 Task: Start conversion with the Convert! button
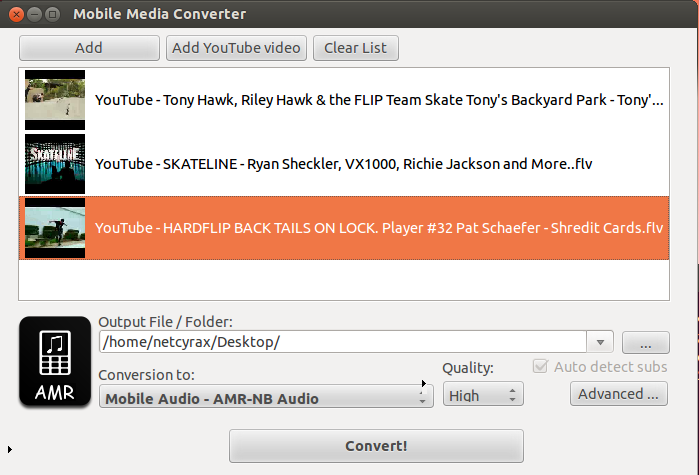(x=376, y=446)
